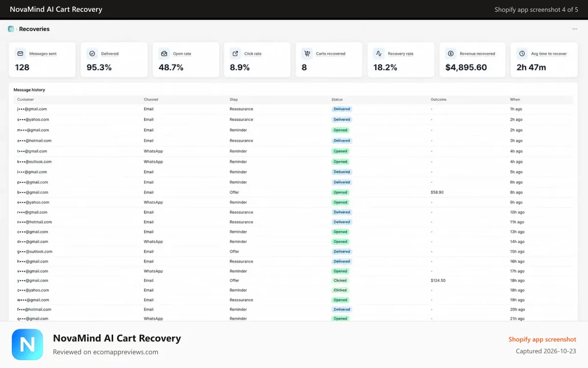The height and width of the screenshot is (368, 588).
Task: Click the WhatsApp channel for t•••@gmail.com
Action: tap(153, 151)
